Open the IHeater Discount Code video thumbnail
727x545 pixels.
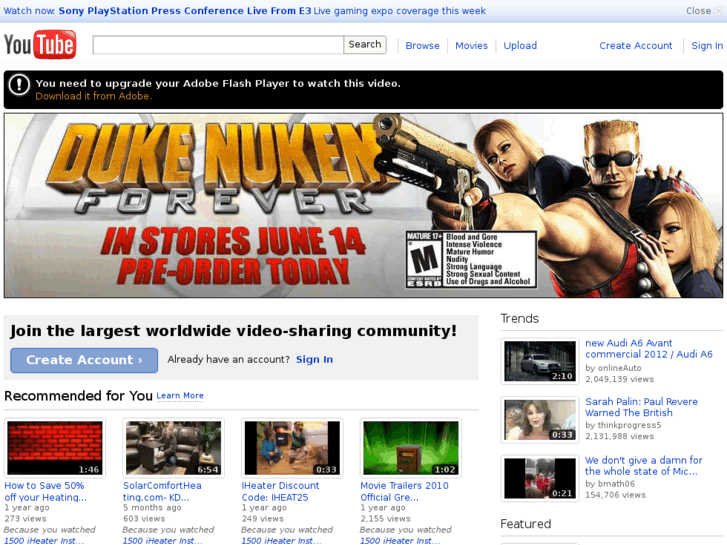pos(292,448)
